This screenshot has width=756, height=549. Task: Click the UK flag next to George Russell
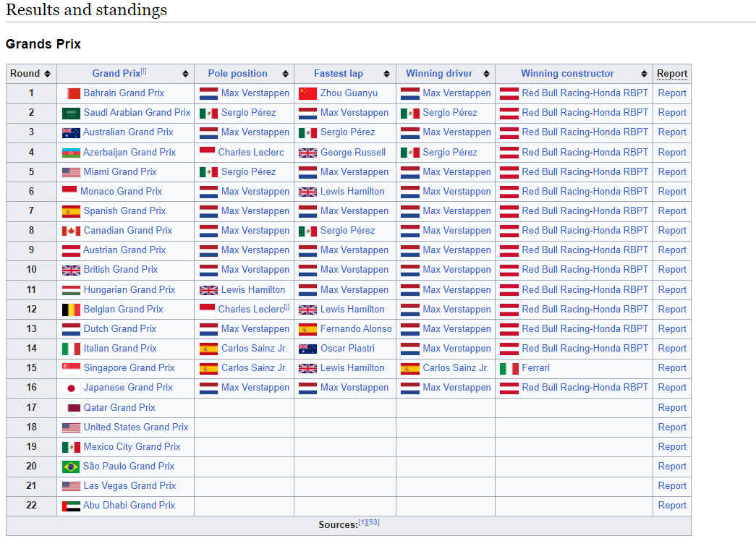click(307, 153)
